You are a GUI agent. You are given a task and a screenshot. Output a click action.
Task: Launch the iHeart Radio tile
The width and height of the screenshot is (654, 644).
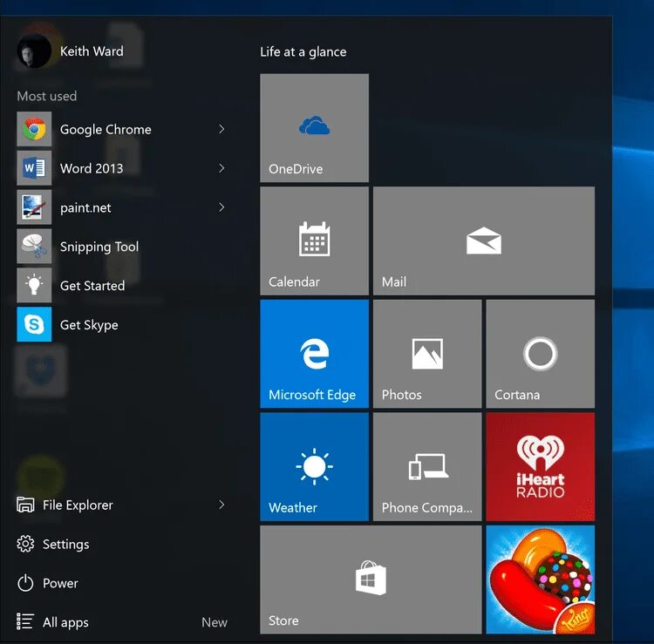(540, 467)
